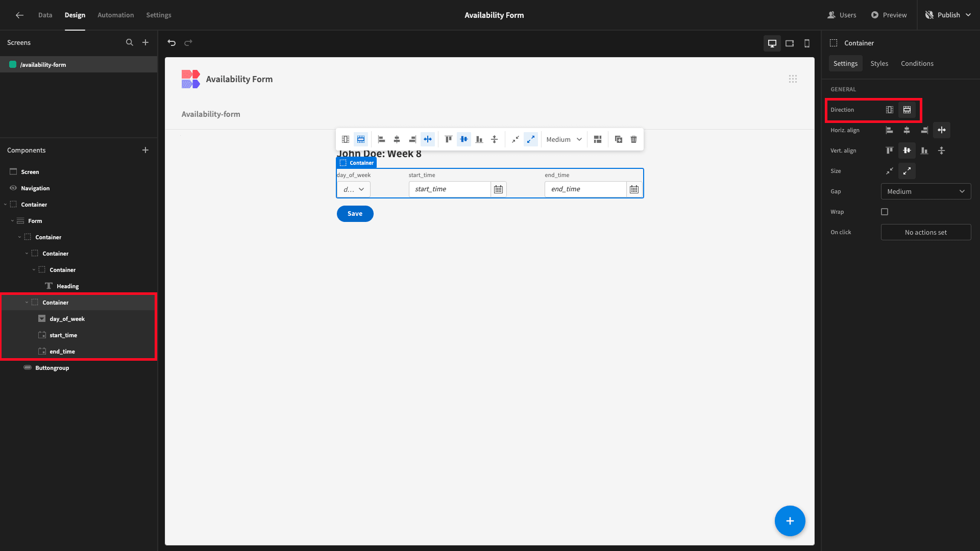Switch to tablet preview mode
This screenshot has width=980, height=551.
click(790, 43)
